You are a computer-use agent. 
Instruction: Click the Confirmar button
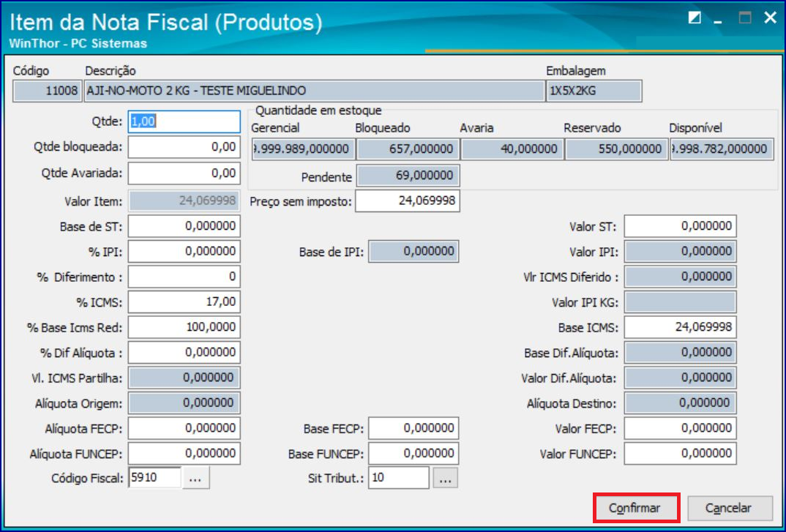point(636,508)
